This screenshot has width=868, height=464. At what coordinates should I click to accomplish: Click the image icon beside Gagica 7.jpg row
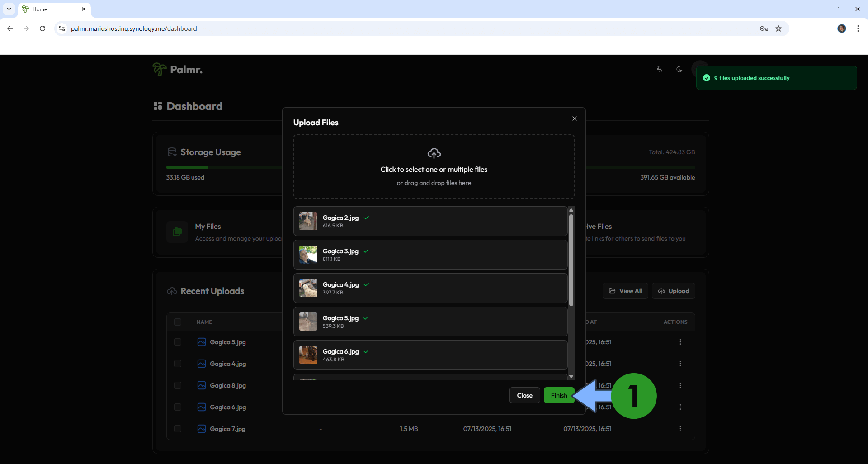tap(202, 429)
